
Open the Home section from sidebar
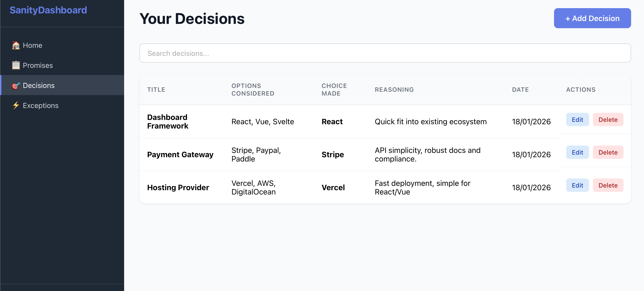32,45
